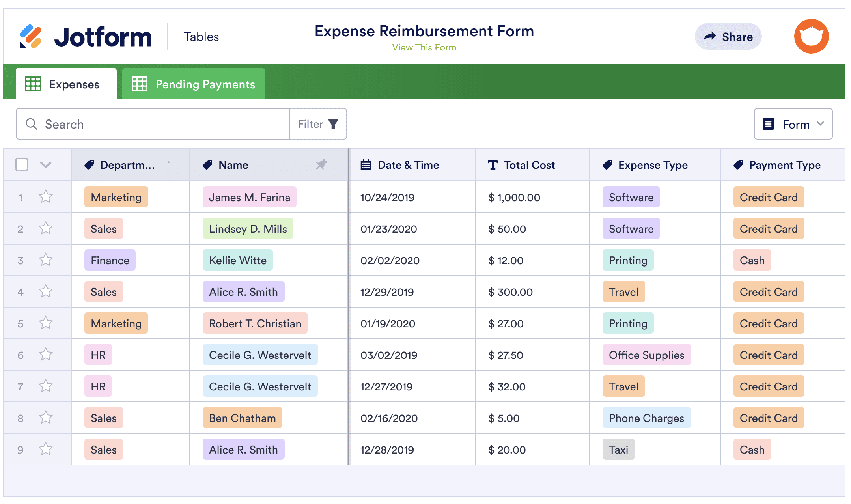This screenshot has height=504, width=851.
Task: Click the filter funnel icon
Action: pyautogui.click(x=333, y=124)
